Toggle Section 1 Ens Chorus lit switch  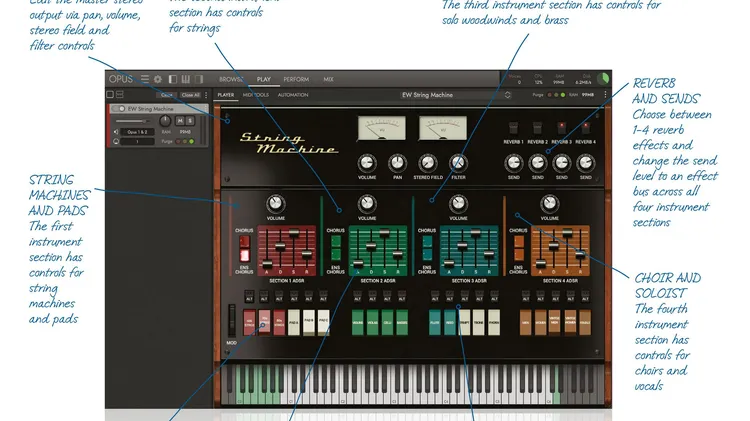[244, 255]
